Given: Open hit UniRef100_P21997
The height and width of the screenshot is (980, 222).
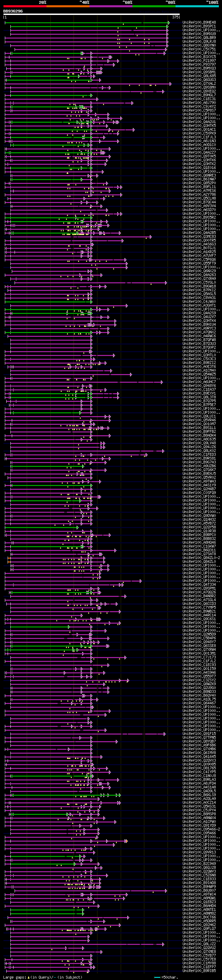Looking at the screenshot, I should 199,60.
